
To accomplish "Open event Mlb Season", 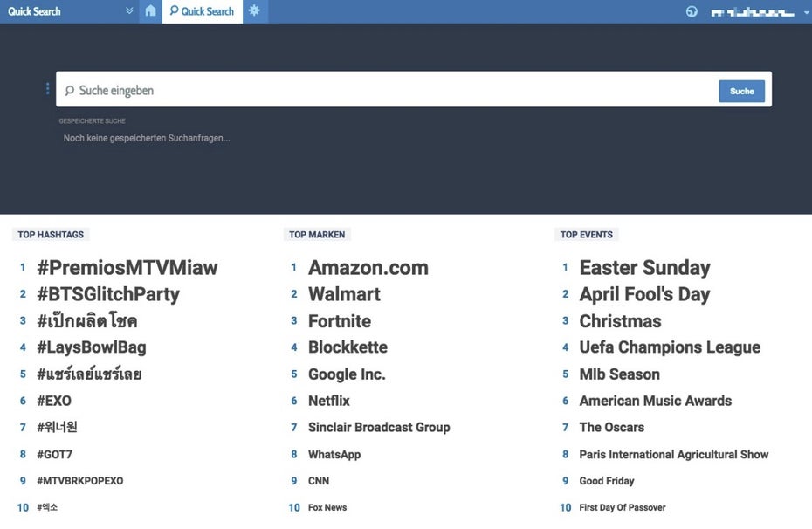I will pos(620,374).
